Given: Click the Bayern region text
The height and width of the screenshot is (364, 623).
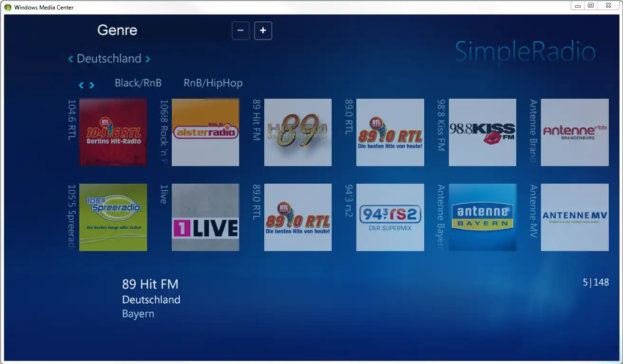Looking at the screenshot, I should coord(138,314).
